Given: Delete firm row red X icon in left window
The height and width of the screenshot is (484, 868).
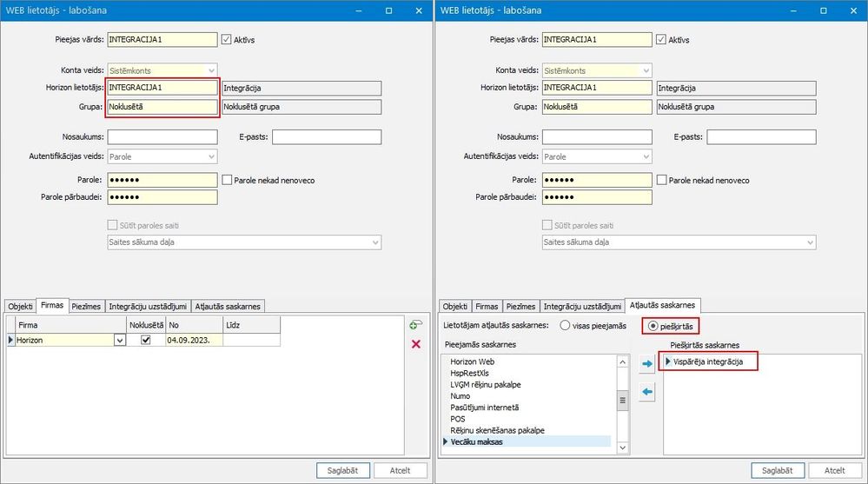Looking at the screenshot, I should (415, 344).
